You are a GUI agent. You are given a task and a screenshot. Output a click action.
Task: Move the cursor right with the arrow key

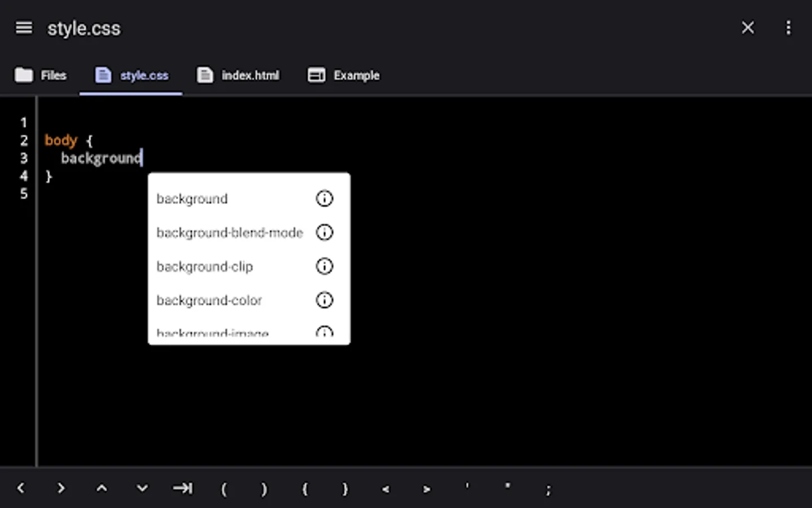61,488
